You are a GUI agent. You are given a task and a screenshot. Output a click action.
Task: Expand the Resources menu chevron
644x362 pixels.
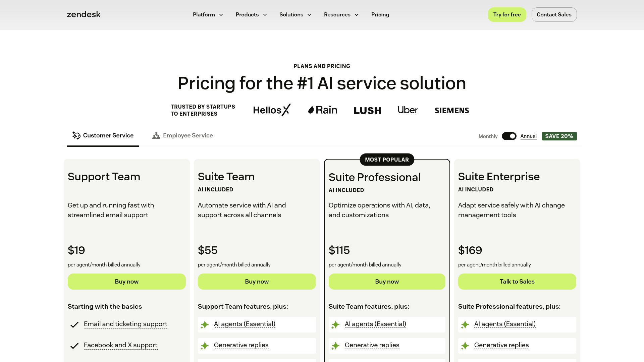coord(357,15)
